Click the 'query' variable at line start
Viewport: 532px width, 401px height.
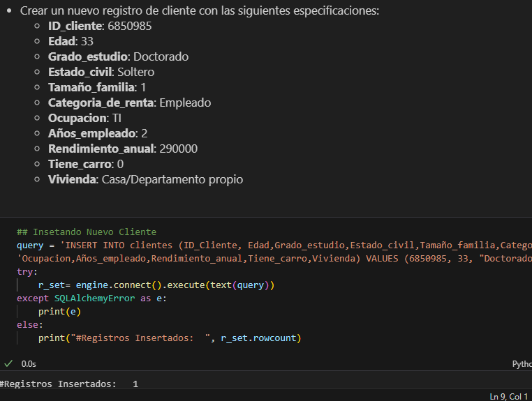pyautogui.click(x=30, y=245)
